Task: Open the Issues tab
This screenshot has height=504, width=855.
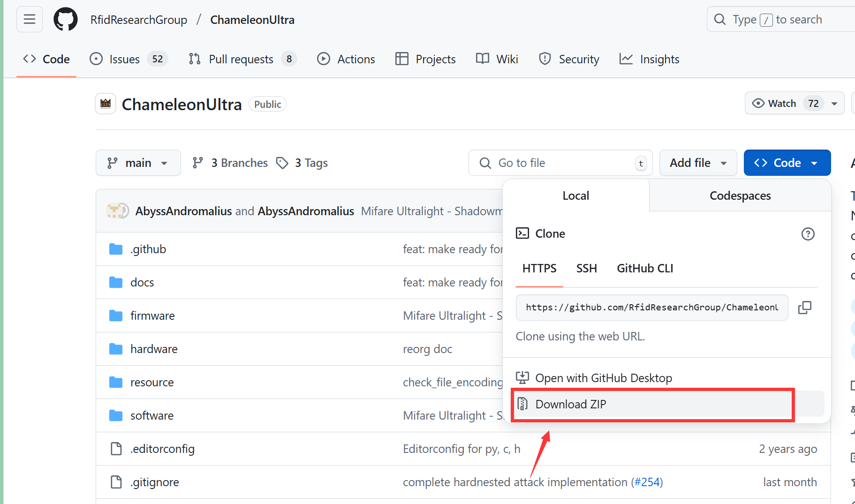Action: click(129, 59)
